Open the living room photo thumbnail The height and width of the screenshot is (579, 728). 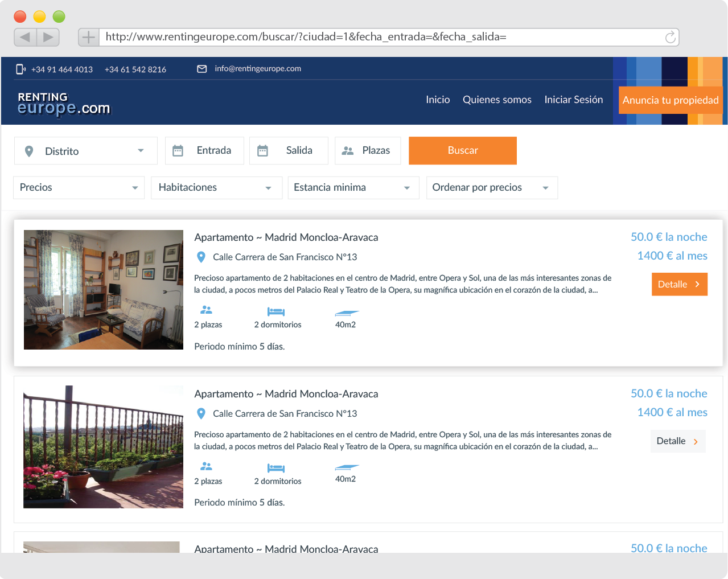(x=104, y=290)
